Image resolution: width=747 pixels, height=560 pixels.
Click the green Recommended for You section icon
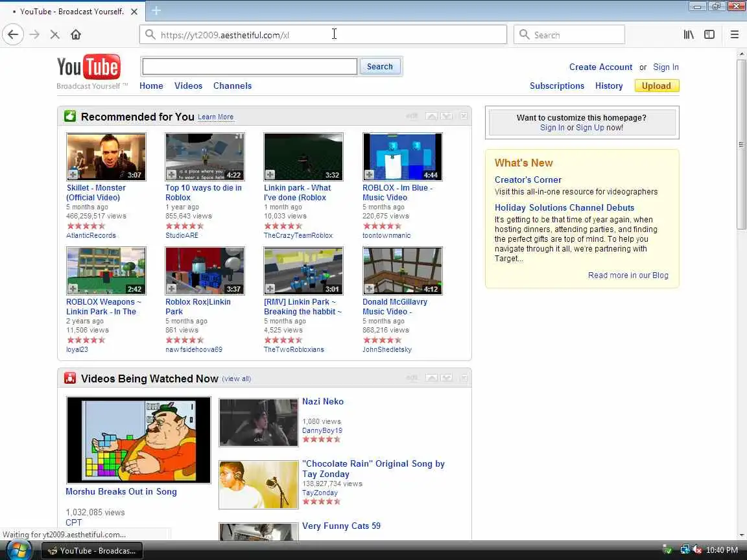[x=70, y=116]
